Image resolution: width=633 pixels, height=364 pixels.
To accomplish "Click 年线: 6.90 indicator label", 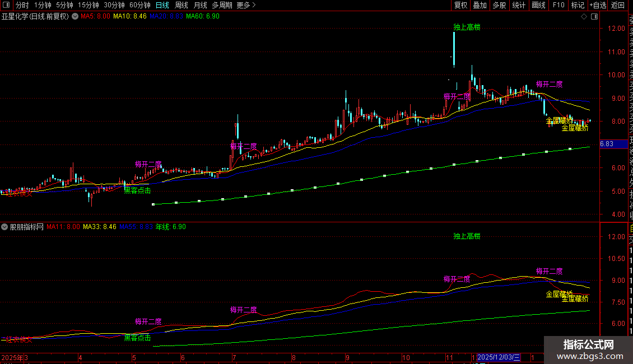I will (171, 227).
